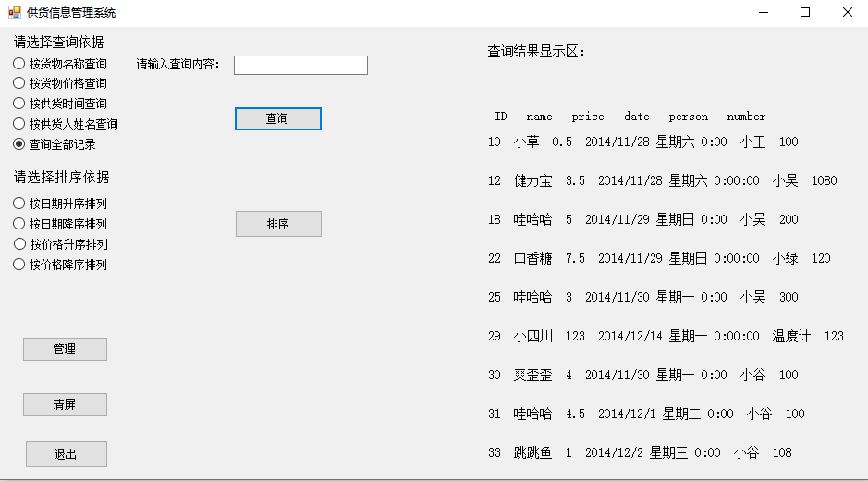Click the result header row ID name price
Image resolution: width=868 pixels, height=482 pixels.
[630, 117]
